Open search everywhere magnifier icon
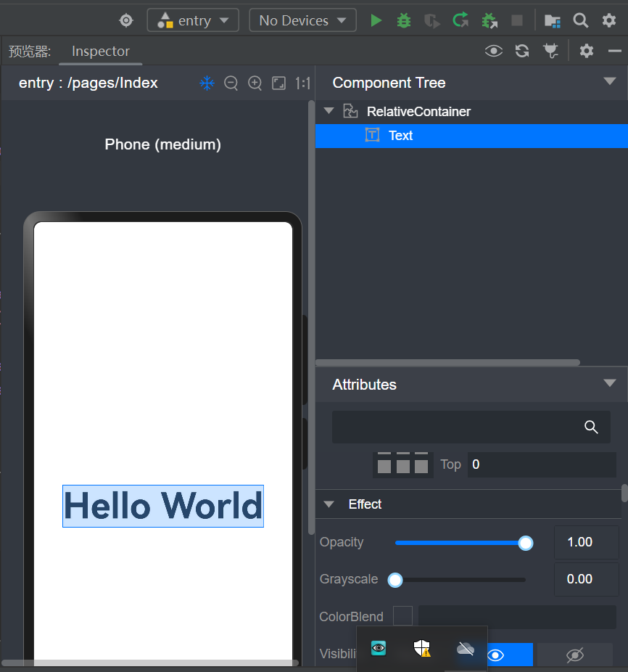 click(x=580, y=20)
